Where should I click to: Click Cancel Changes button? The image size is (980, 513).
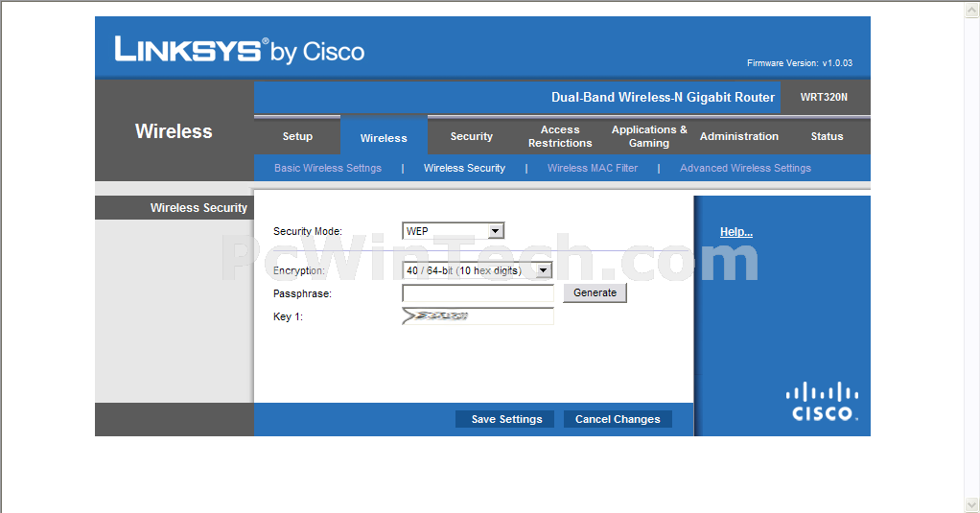point(618,419)
